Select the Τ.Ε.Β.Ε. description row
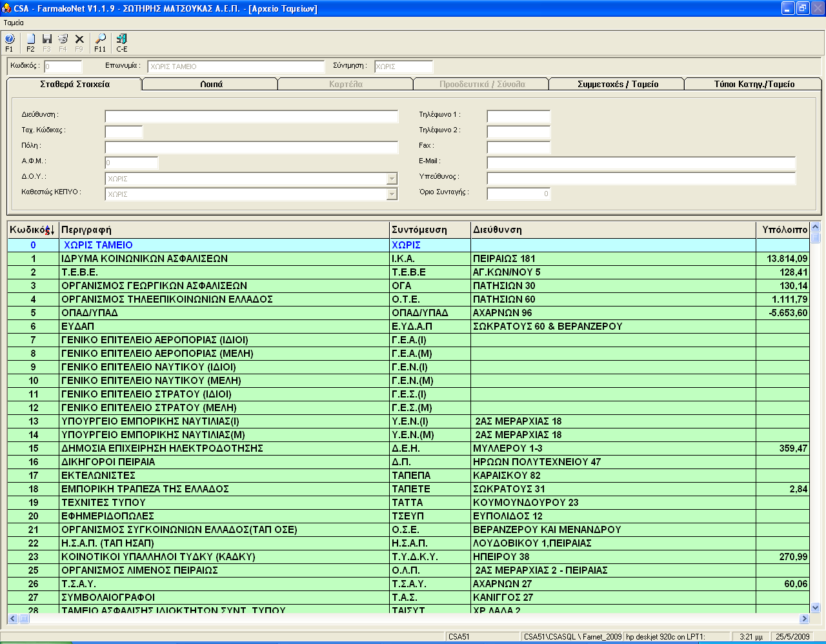 (x=408, y=272)
